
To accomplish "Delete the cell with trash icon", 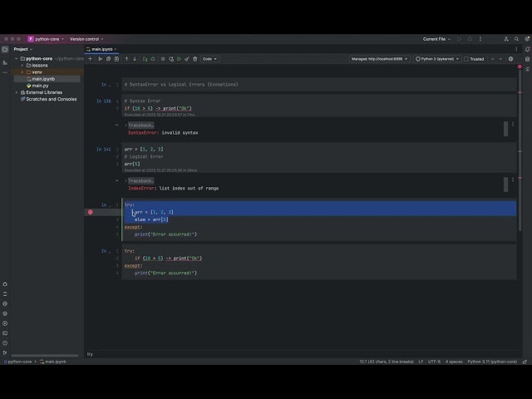I will click(x=195, y=59).
